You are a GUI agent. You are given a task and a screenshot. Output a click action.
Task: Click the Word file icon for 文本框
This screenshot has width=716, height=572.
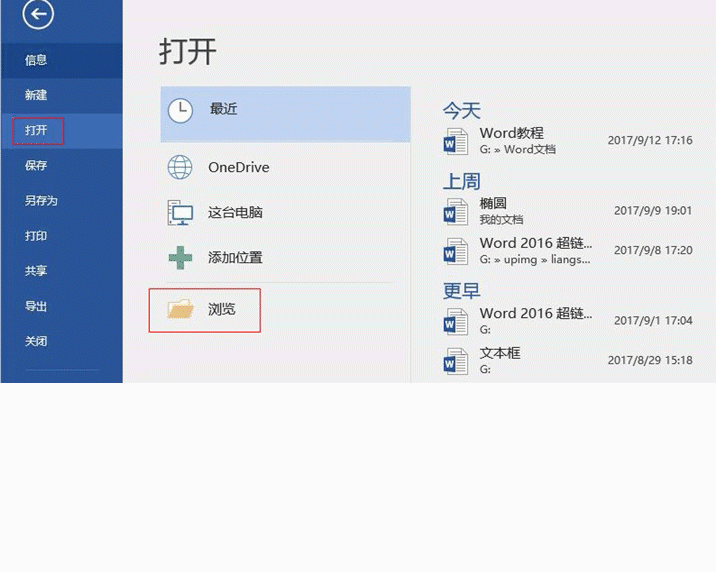click(456, 362)
